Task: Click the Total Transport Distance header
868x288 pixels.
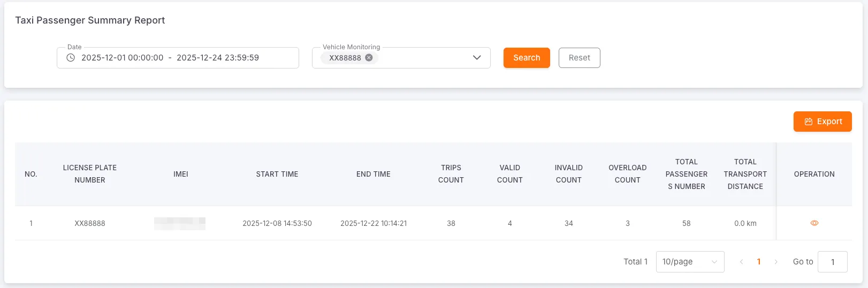Action: [x=745, y=174]
